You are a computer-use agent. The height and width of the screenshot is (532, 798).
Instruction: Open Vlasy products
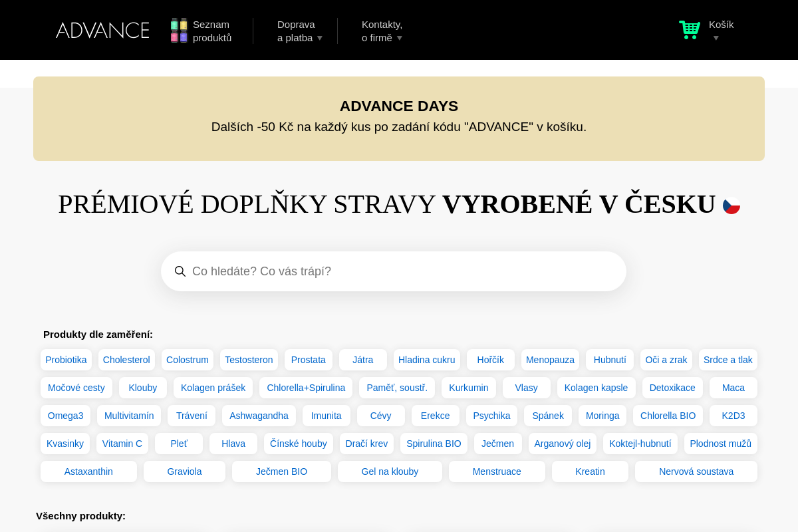[x=527, y=388]
